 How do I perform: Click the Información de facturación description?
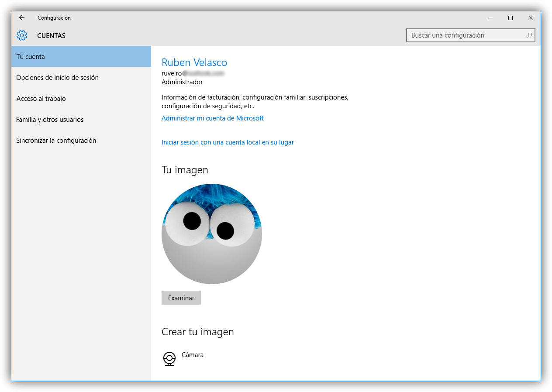255,102
